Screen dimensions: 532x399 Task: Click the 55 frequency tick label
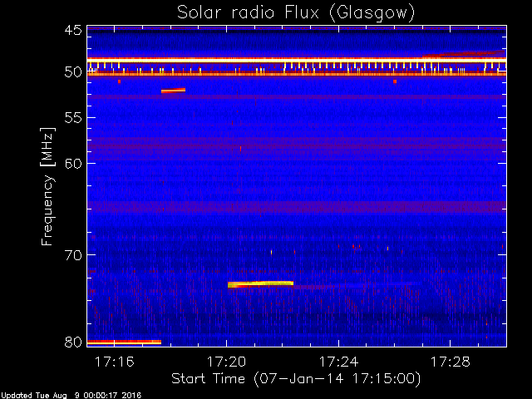pos(73,118)
